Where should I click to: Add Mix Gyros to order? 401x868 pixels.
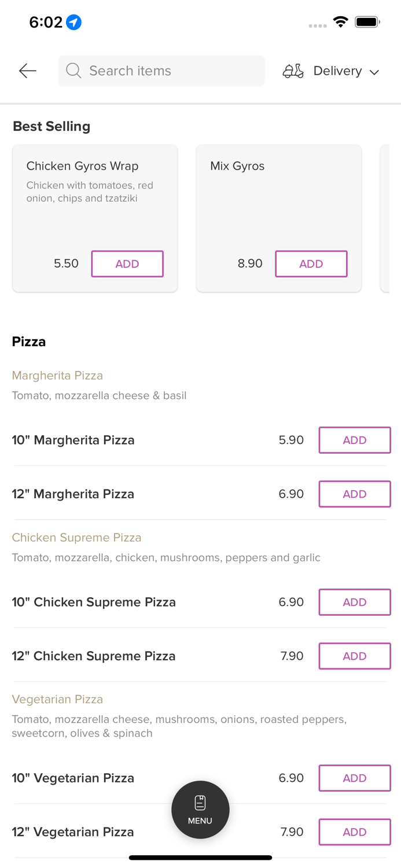click(311, 264)
